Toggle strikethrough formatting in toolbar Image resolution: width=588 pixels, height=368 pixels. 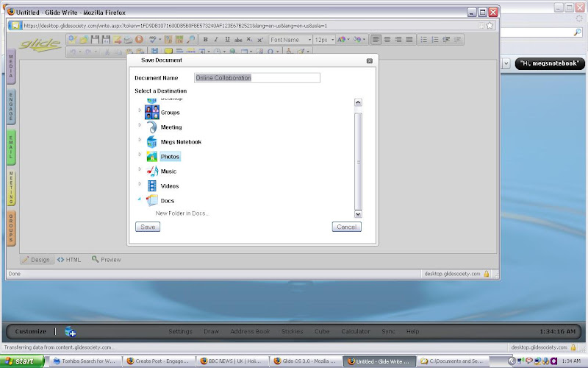238,40
